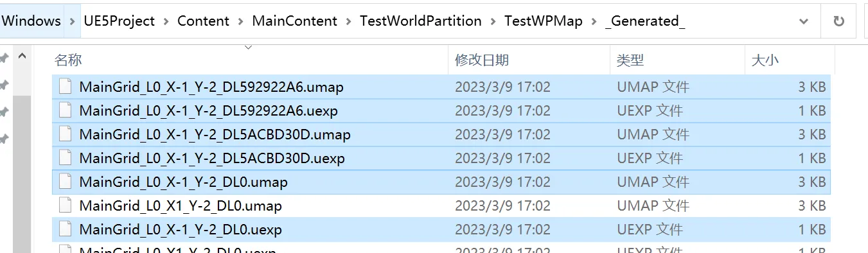Click the navigation pane scrollbar track
Screen dimensions: 868x253
22,173
